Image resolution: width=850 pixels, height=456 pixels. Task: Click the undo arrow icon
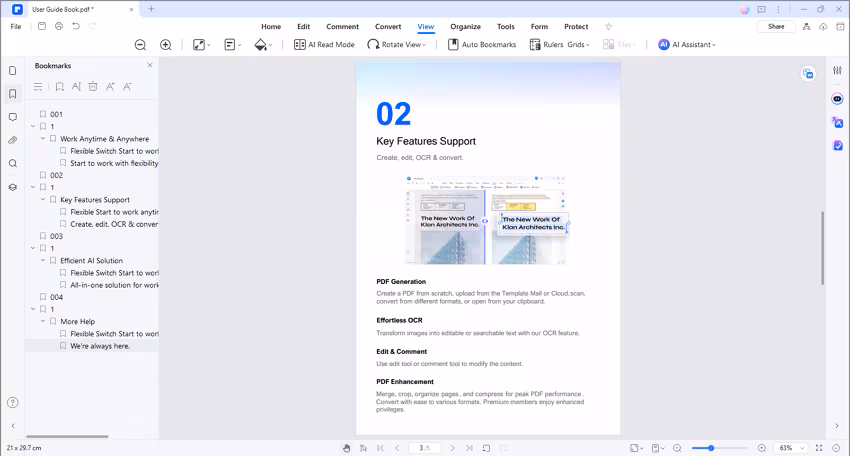[76, 26]
